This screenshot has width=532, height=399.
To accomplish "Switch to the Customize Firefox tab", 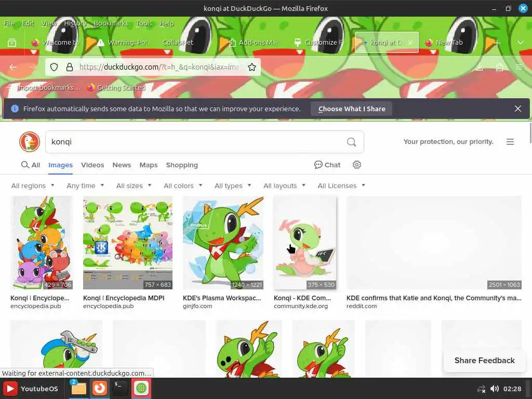I will (x=319, y=43).
